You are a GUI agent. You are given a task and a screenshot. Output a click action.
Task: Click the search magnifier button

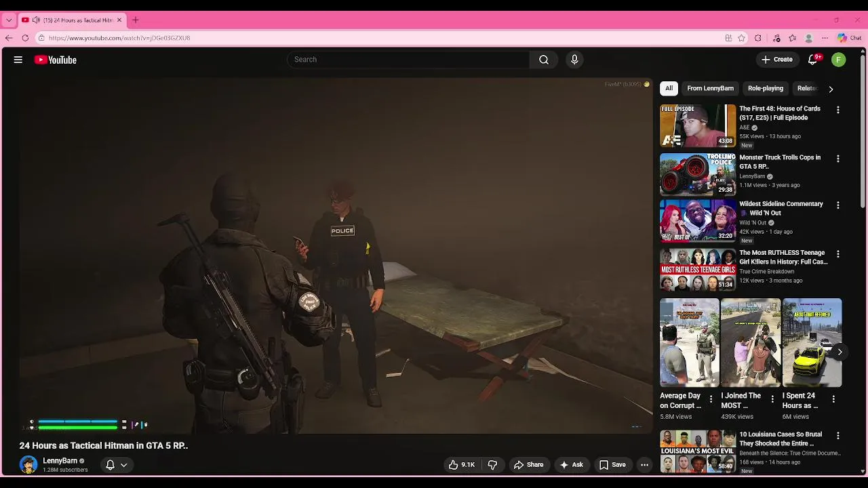tap(544, 60)
